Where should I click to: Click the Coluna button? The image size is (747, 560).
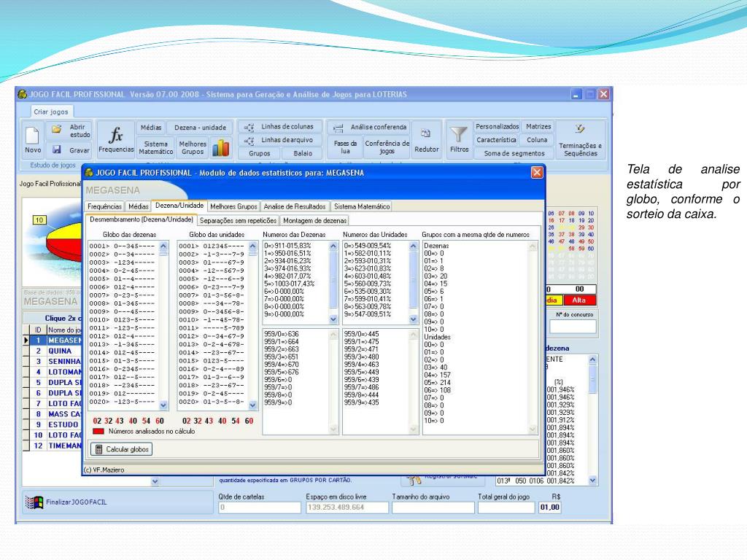[x=537, y=140]
